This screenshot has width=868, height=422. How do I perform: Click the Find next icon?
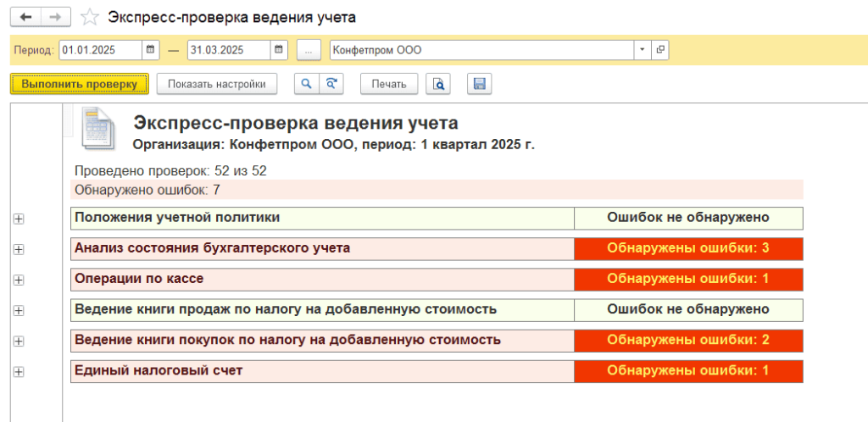[331, 84]
